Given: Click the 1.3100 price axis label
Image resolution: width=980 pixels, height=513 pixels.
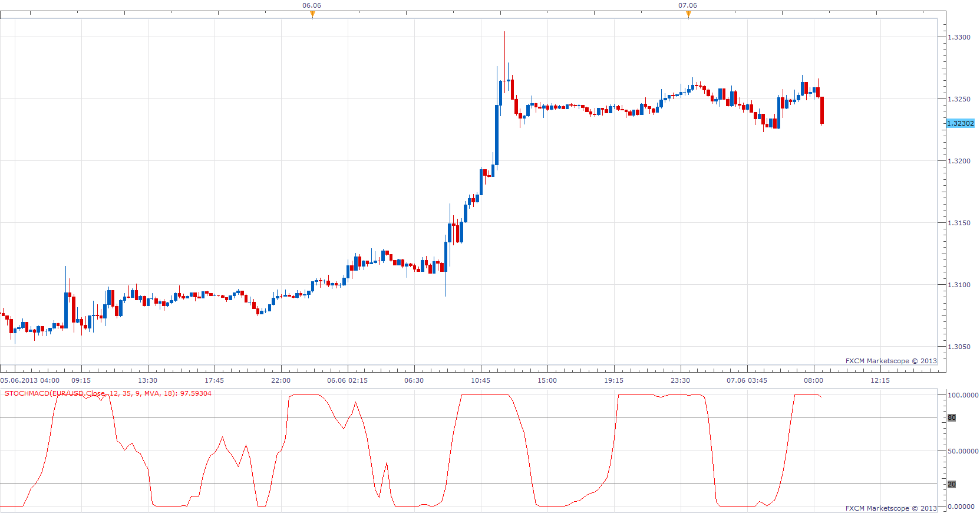Looking at the screenshot, I should tap(959, 285).
